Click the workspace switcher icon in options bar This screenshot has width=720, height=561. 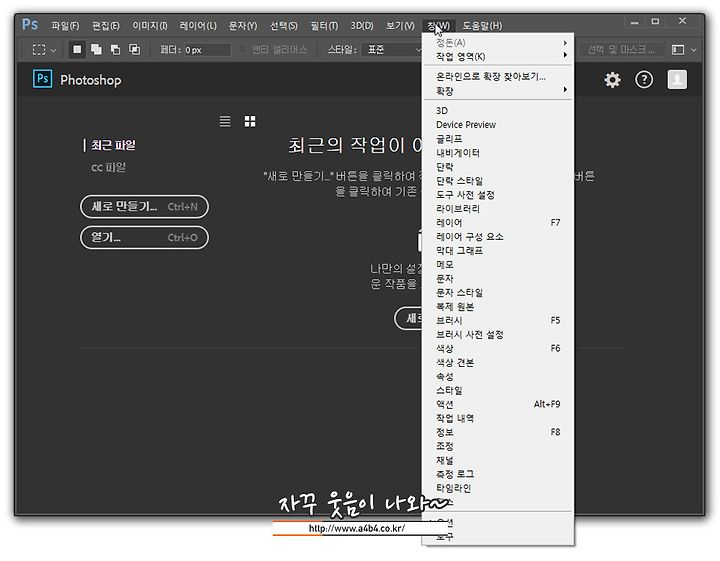[x=678, y=50]
